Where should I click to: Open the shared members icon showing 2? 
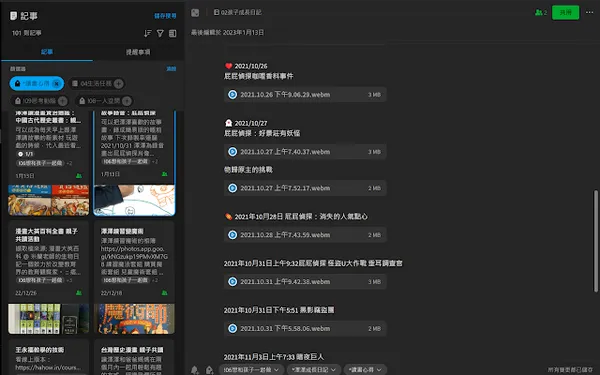coord(541,13)
